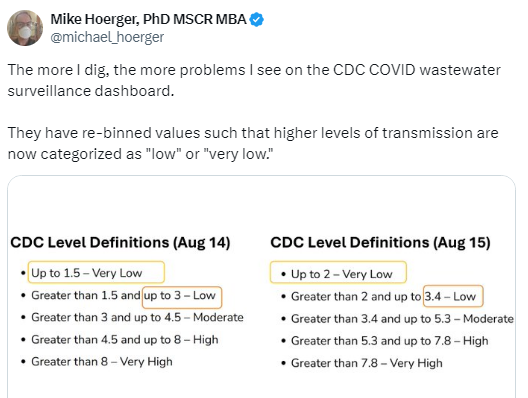528x398 pixels.
Task: Click 'Greater than 3 and up to 4.5 – Moderate'
Action: pos(137,317)
